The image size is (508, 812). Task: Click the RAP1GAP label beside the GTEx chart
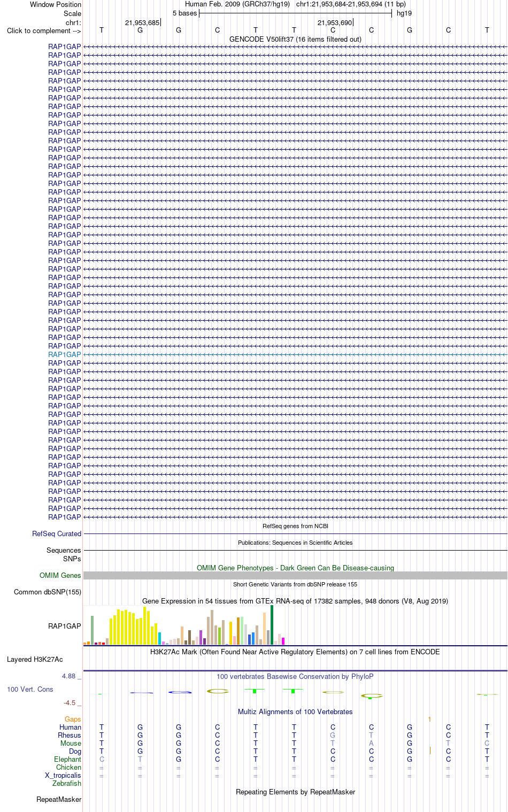65,626
